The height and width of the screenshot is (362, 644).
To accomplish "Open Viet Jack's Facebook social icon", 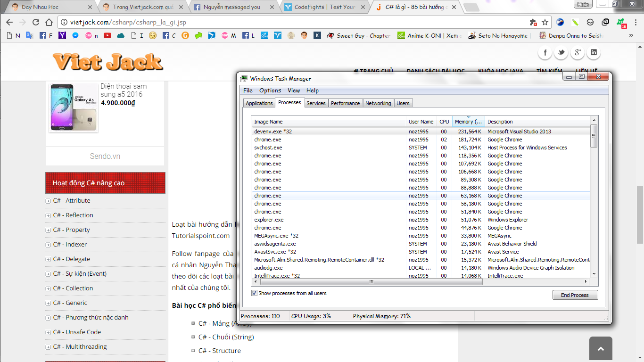I will point(545,53).
